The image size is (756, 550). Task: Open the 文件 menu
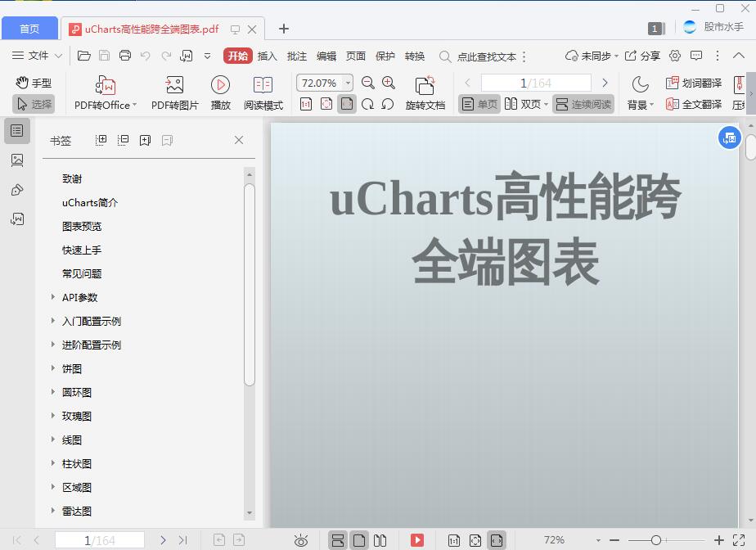[37, 56]
